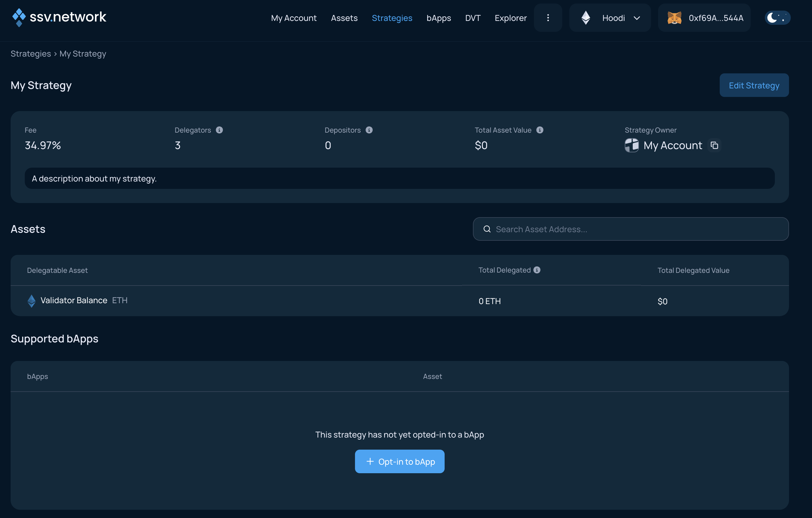
Task: Open the Explorer nav item
Action: pyautogui.click(x=511, y=18)
